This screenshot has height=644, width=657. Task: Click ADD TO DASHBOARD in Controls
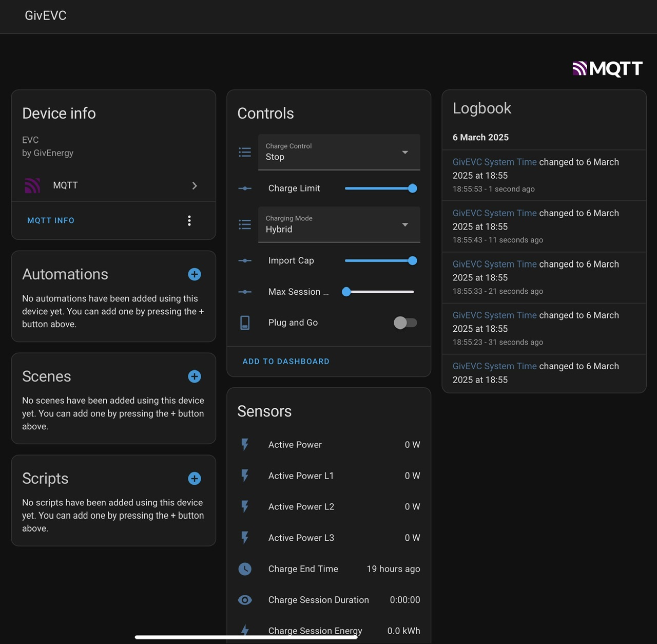[286, 362]
